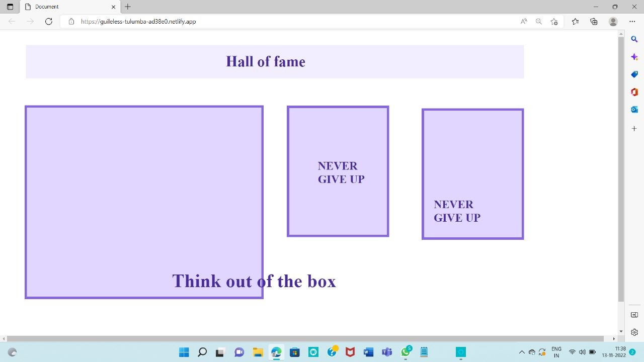Open Microsoft Word from the taskbar
Image resolution: width=644 pixels, height=362 pixels.
coord(368,352)
